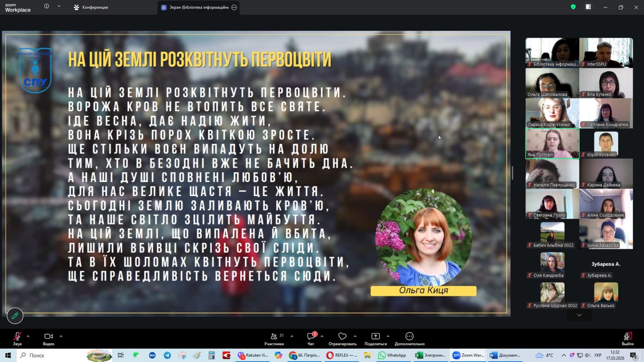This screenshot has width=644, height=362.
Task: Open the meeting info icon near Workplace
Action: click(x=47, y=6)
